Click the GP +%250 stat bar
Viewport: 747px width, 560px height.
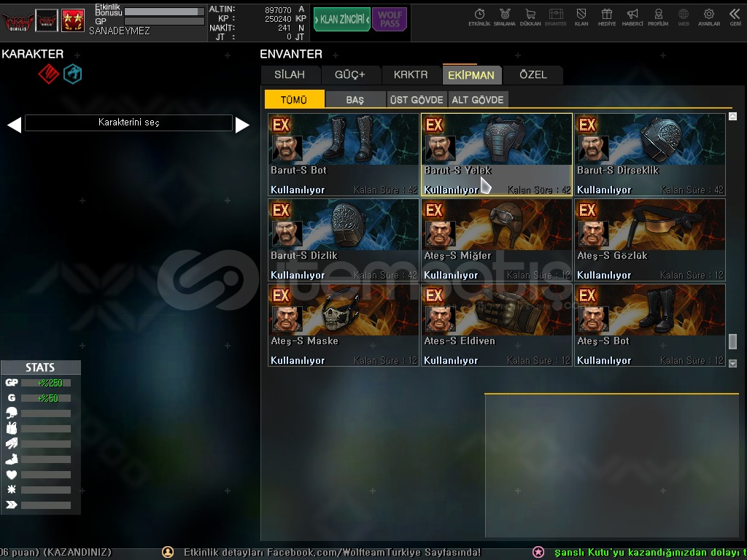click(46, 383)
